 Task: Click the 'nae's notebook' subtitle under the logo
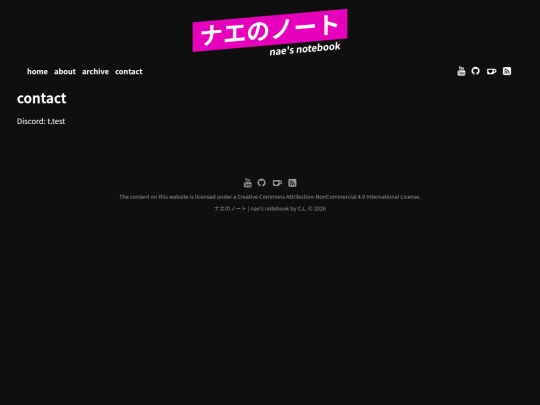305,49
